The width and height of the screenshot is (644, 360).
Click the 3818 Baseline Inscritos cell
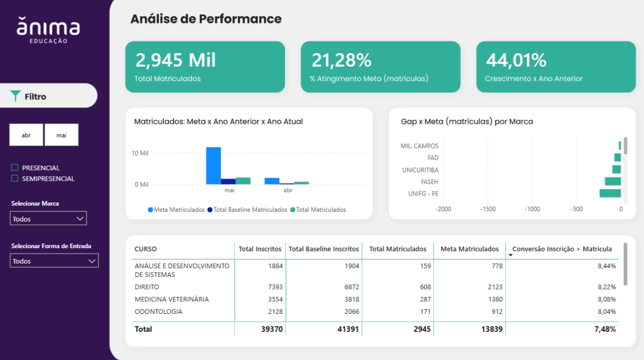(352, 299)
